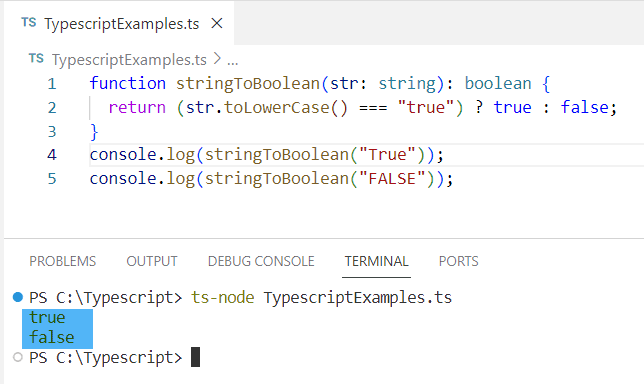The image size is (644, 384).
Task: Click line number 1 in the gutter
Action: [x=52, y=84]
